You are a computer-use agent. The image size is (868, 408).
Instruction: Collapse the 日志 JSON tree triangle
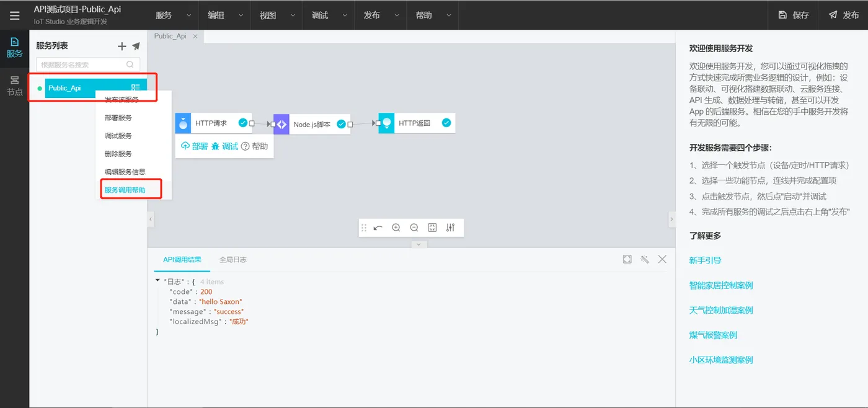pyautogui.click(x=157, y=281)
